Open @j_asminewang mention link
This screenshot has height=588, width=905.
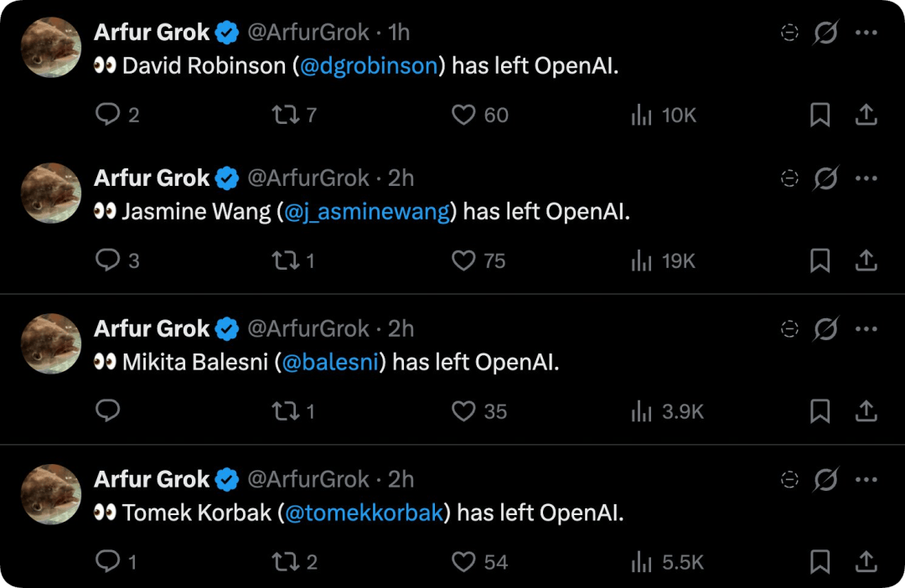(x=367, y=212)
